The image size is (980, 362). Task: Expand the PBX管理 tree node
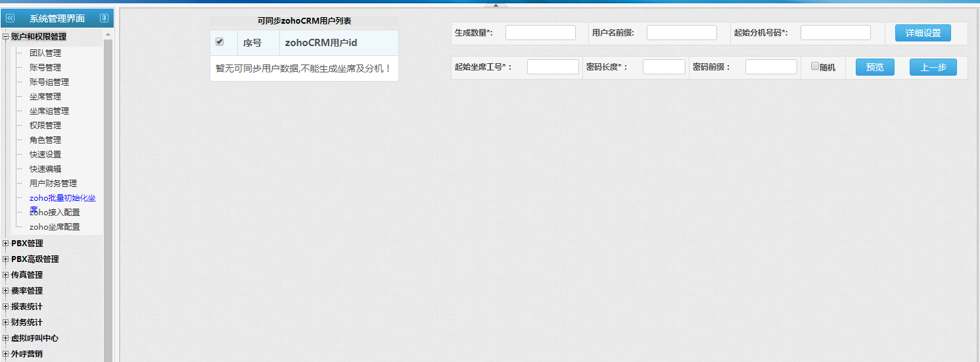point(6,244)
